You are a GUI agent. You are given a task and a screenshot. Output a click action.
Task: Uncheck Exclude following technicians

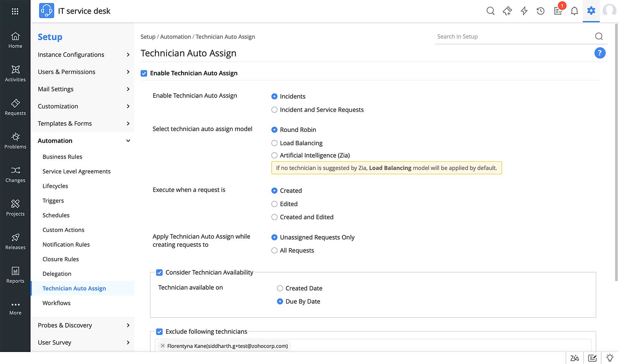[x=159, y=332]
